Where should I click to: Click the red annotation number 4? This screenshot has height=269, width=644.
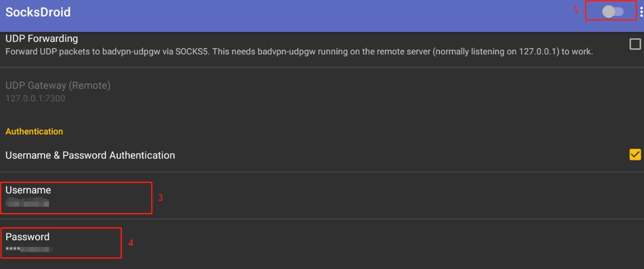[x=131, y=243]
